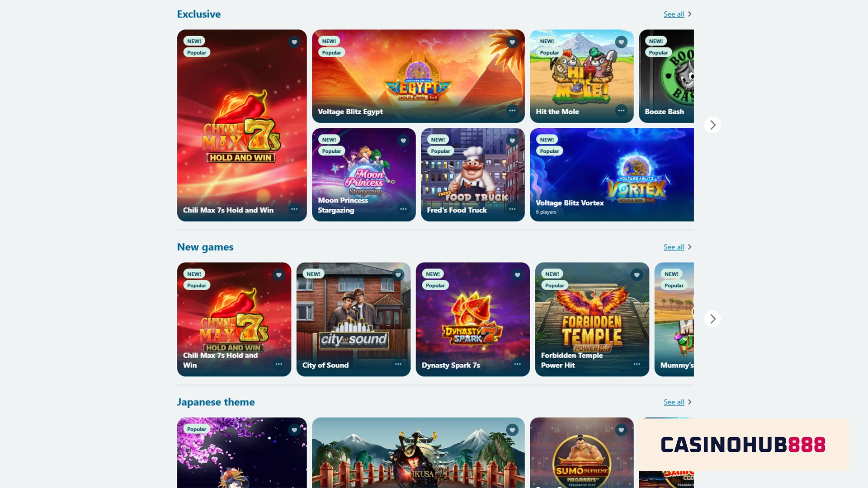Screen dimensions: 868x488
Task: Open the Sumo Supreme Megaways thumbnail
Action: coord(582,453)
